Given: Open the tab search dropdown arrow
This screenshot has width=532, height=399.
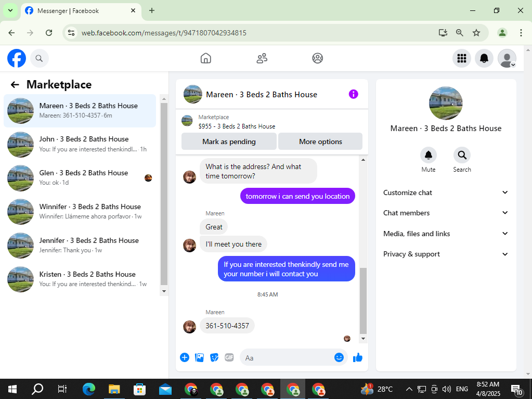Looking at the screenshot, I should click(10, 10).
